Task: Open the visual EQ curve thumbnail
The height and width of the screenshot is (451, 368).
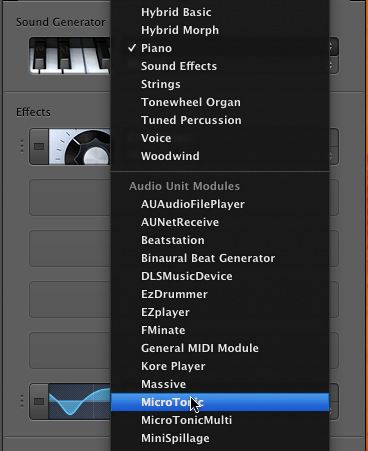Action: point(80,401)
